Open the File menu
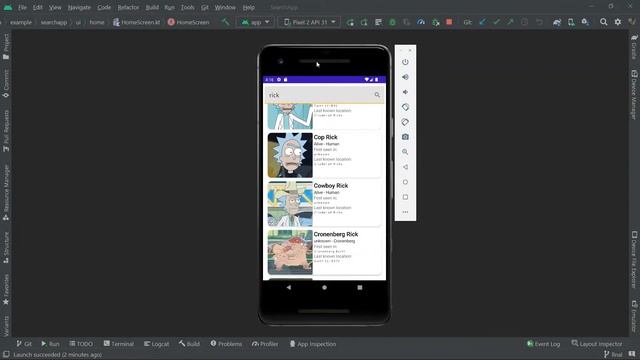640x360 pixels. 22,7
